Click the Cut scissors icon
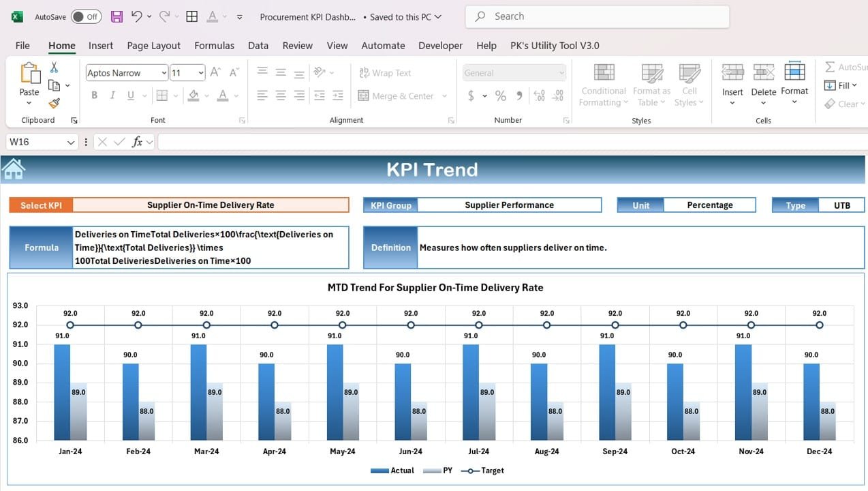Image resolution: width=868 pixels, height=491 pixels. [x=54, y=68]
